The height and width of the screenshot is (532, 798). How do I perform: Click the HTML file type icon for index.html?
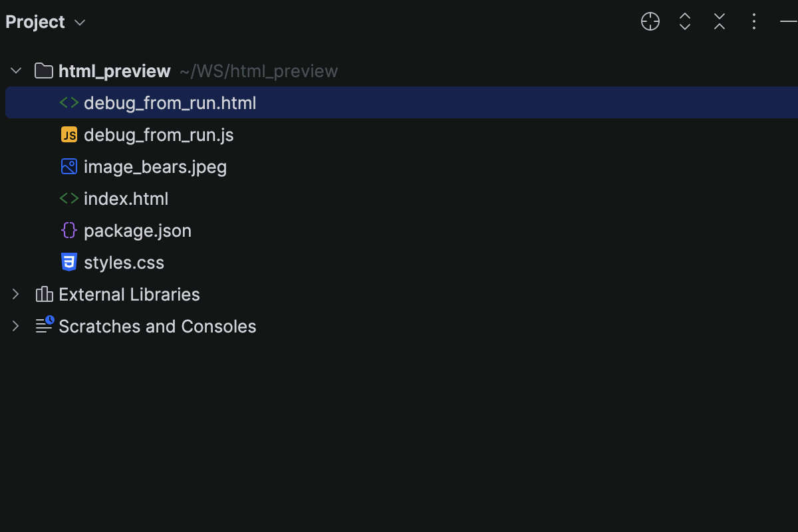(69, 198)
